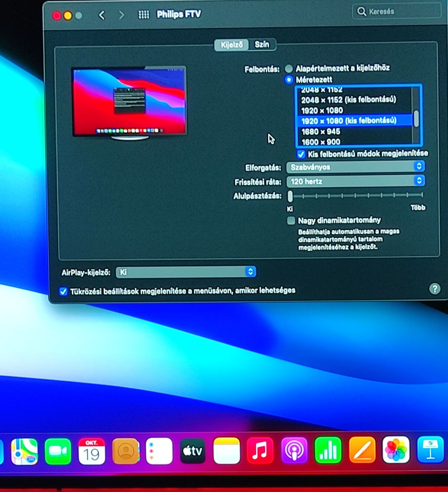Switch to the Kijelző tab

[231, 45]
